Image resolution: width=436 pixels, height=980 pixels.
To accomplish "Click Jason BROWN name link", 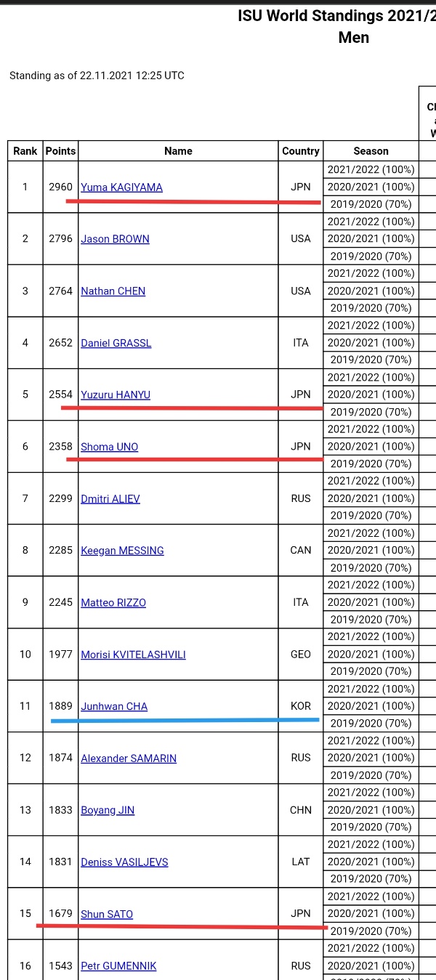I will (115, 239).
